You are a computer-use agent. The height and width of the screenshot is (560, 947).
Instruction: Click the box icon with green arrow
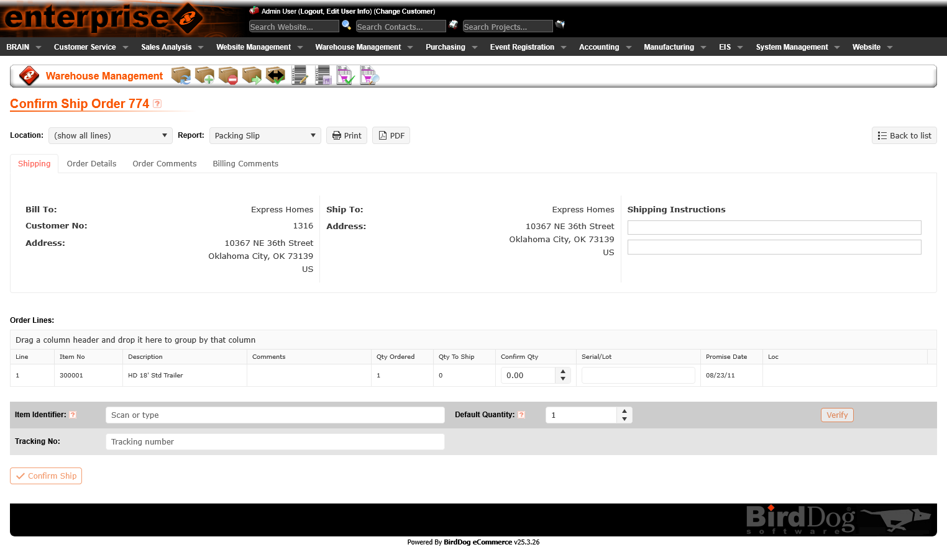pyautogui.click(x=252, y=76)
